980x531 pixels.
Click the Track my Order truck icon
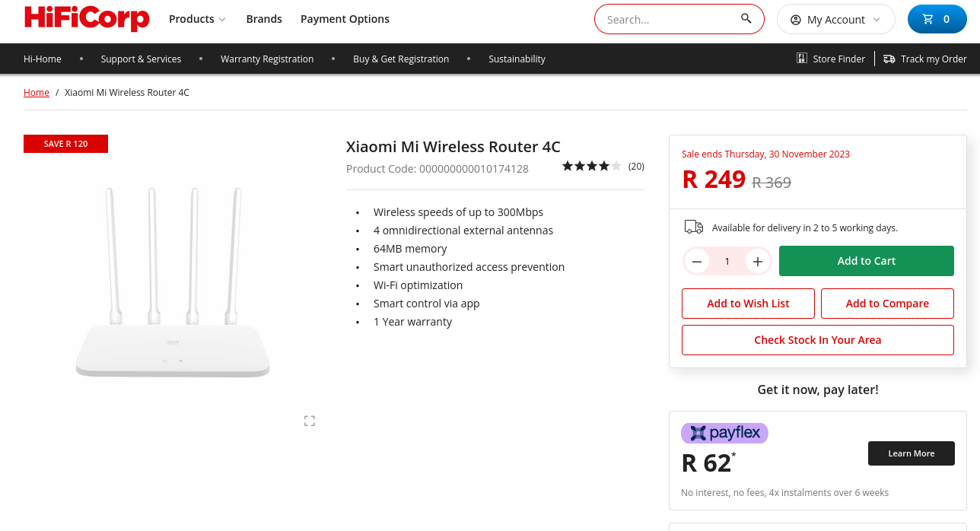click(x=889, y=59)
